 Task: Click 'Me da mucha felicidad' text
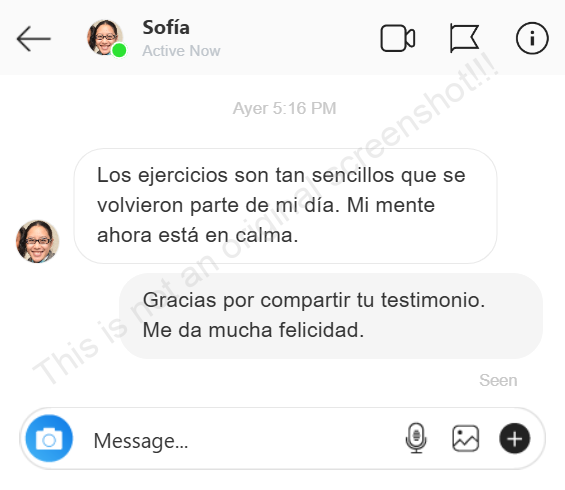(x=253, y=330)
